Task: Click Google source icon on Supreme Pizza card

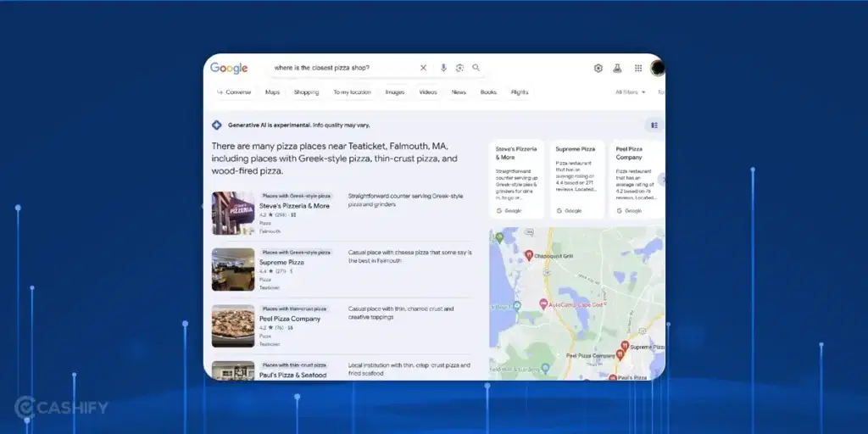Action: coord(559,211)
